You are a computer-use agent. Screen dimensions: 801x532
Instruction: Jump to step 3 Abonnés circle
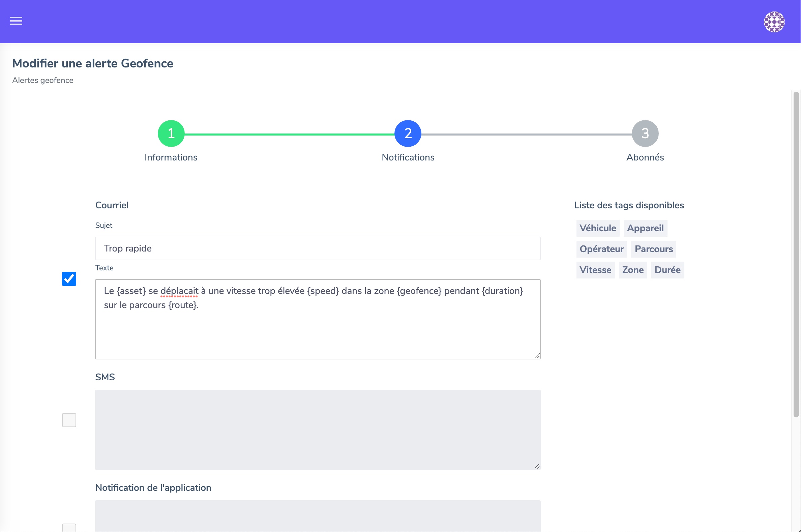tap(645, 134)
